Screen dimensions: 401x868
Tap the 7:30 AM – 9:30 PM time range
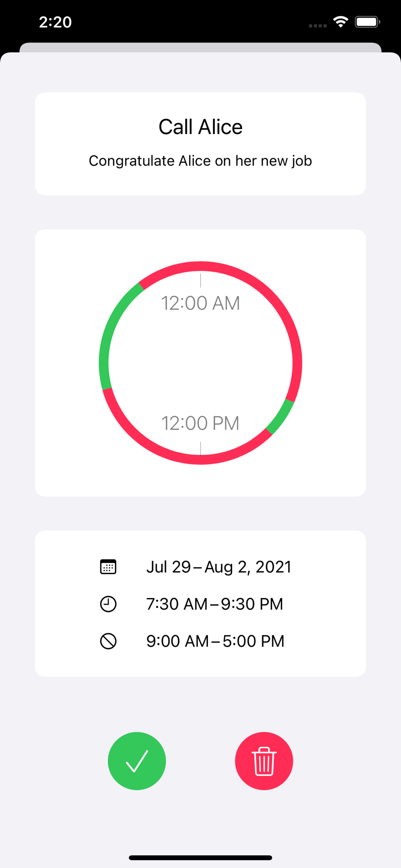tap(215, 604)
